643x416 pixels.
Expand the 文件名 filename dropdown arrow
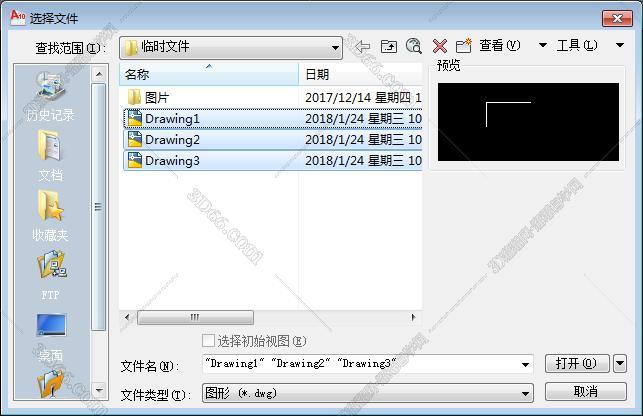[x=525, y=364]
